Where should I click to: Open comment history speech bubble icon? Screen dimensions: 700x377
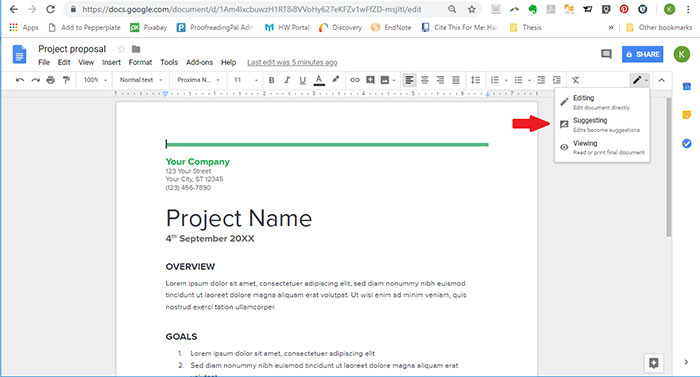pyautogui.click(x=606, y=54)
